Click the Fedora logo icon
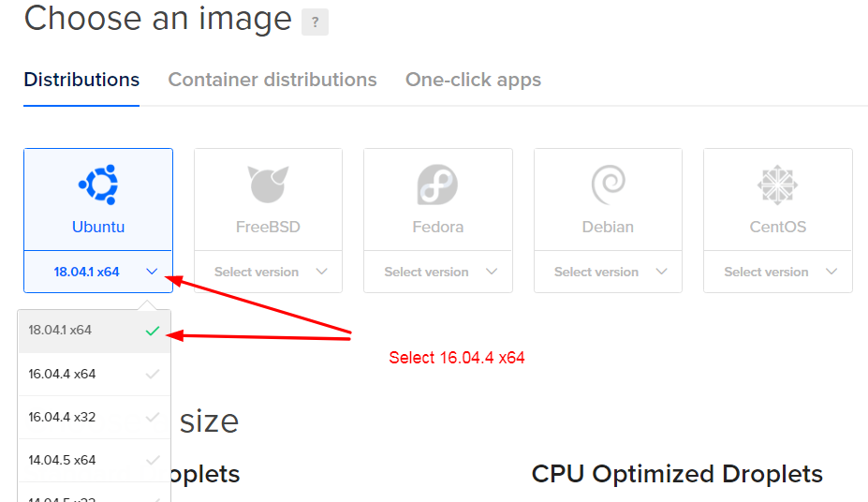Image resolution: width=868 pixels, height=502 pixels. click(437, 185)
